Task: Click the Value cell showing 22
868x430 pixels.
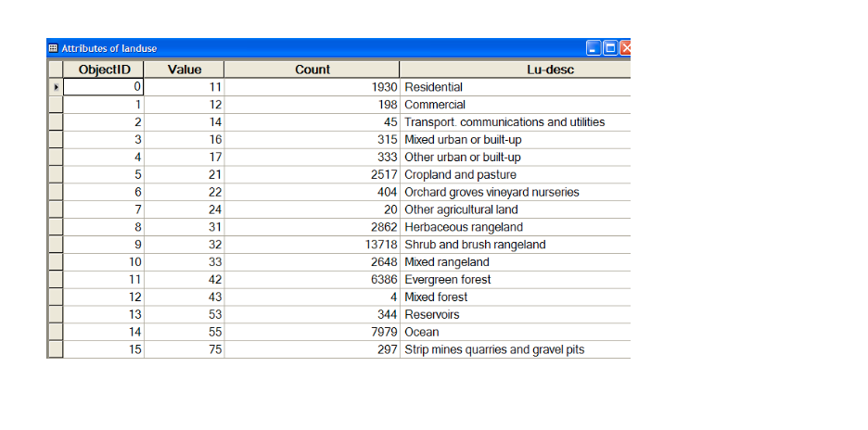Action: coord(185,192)
